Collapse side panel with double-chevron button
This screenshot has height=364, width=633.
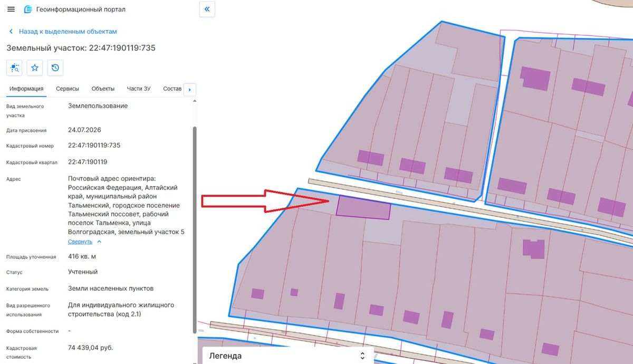point(207,9)
